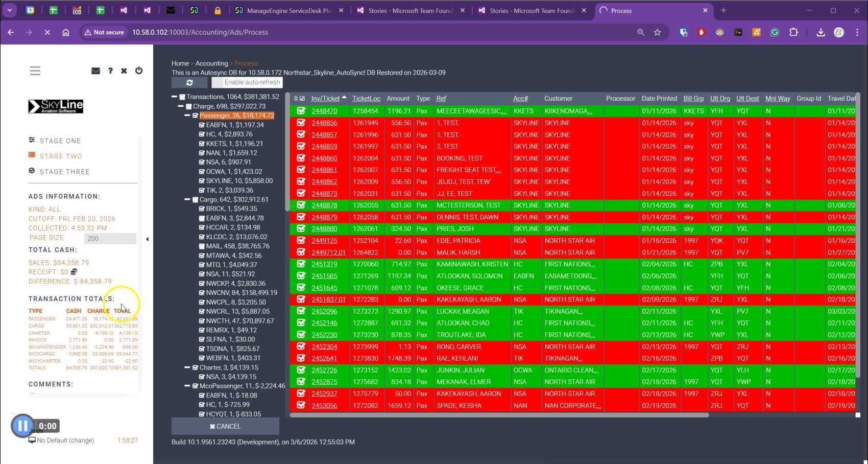Toggle the Cargo node checkbox in tree
Image resolution: width=868 pixels, height=464 pixels.
[195, 200]
